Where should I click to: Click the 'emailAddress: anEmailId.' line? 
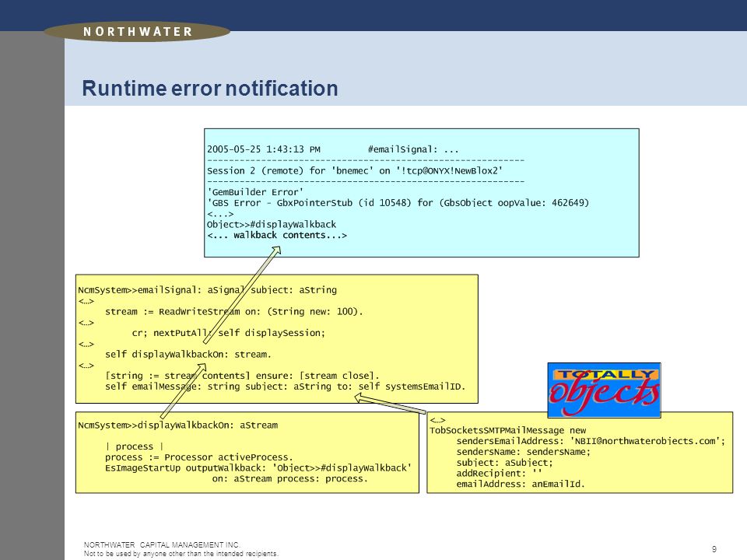[x=521, y=484]
